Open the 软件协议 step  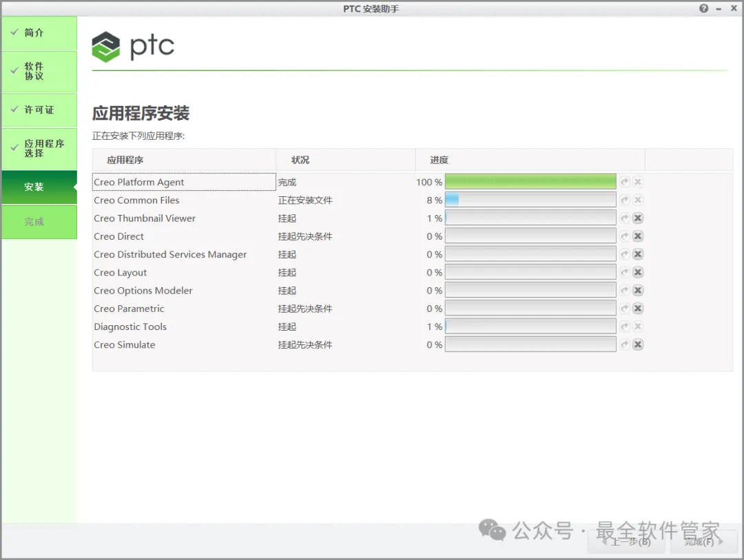39,72
